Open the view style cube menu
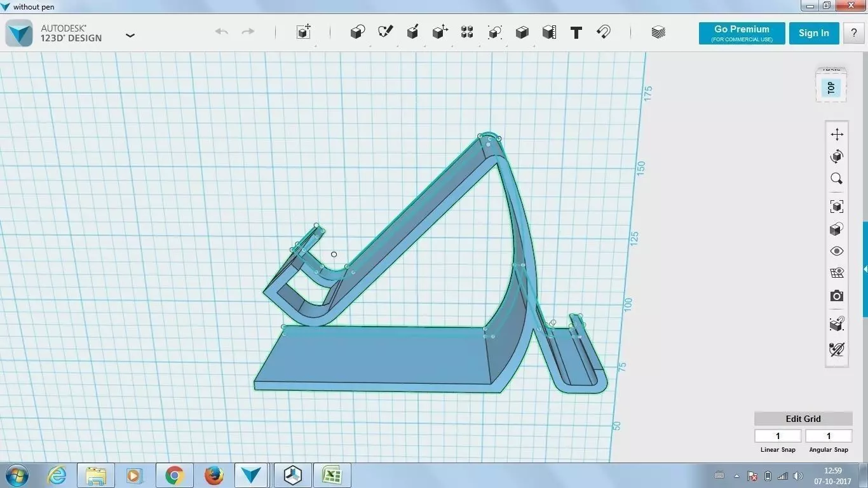Image resolution: width=868 pixels, height=488 pixels. [837, 229]
